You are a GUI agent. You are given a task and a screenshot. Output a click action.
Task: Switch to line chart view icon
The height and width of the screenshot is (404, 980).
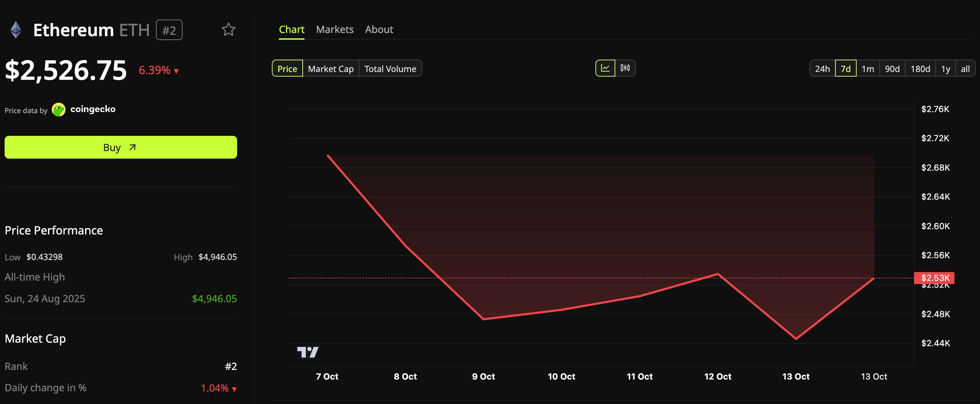pyautogui.click(x=605, y=68)
